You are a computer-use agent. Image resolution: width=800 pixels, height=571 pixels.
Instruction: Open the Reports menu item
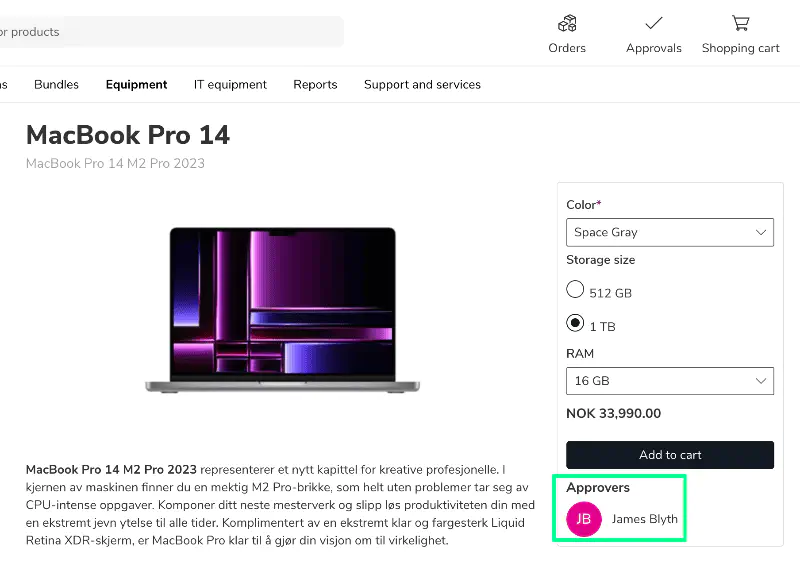[x=315, y=85]
